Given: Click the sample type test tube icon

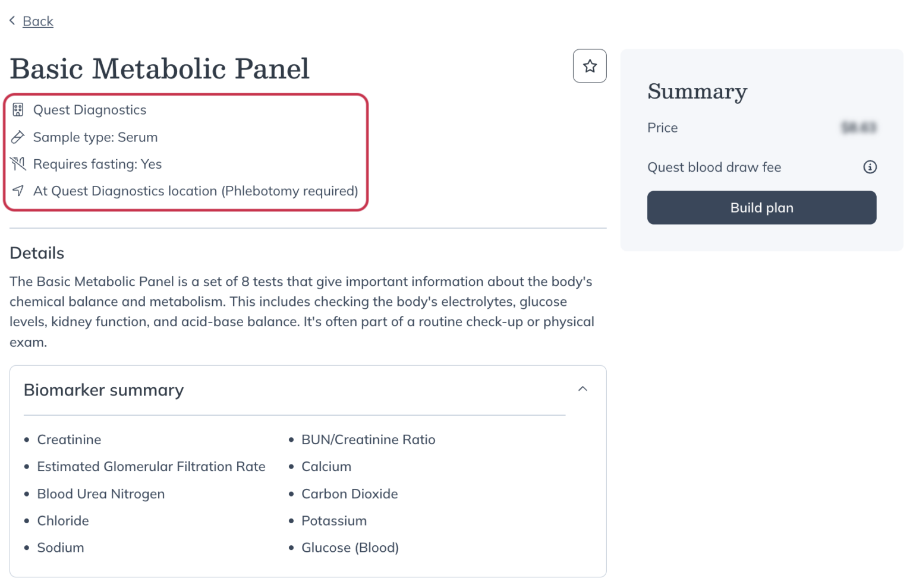Looking at the screenshot, I should (18, 137).
